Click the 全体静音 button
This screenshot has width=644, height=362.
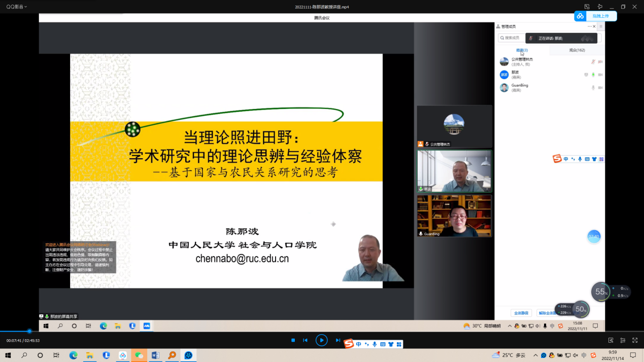(x=521, y=313)
